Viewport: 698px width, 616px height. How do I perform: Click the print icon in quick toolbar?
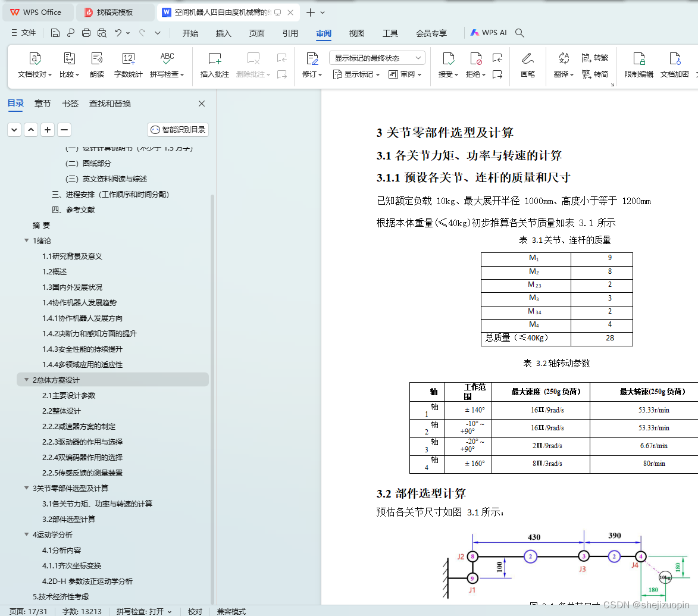(x=86, y=33)
